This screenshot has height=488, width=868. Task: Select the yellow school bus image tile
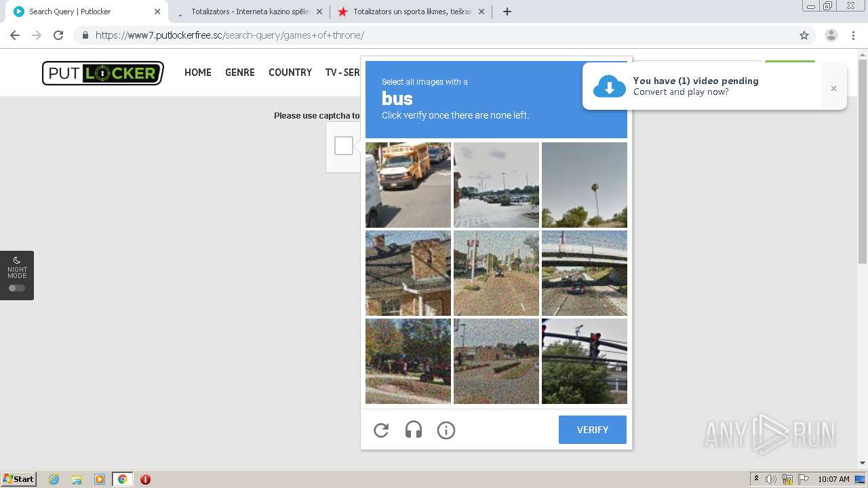pos(408,185)
